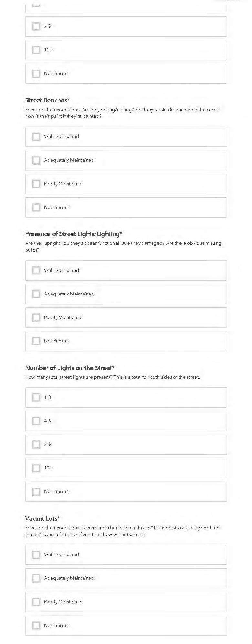This screenshot has width=252, height=644.
Task: Mark Street Benches as Not Present
Action: click(36, 208)
